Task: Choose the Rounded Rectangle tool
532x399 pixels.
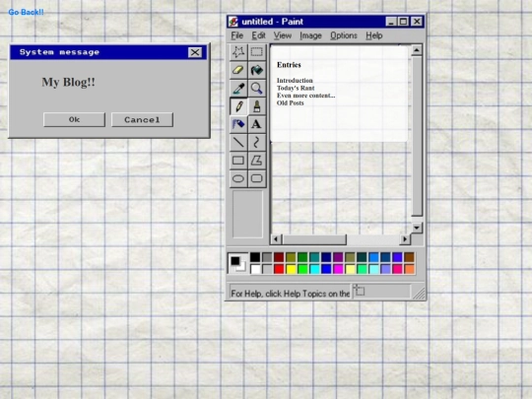Action: coord(256,178)
